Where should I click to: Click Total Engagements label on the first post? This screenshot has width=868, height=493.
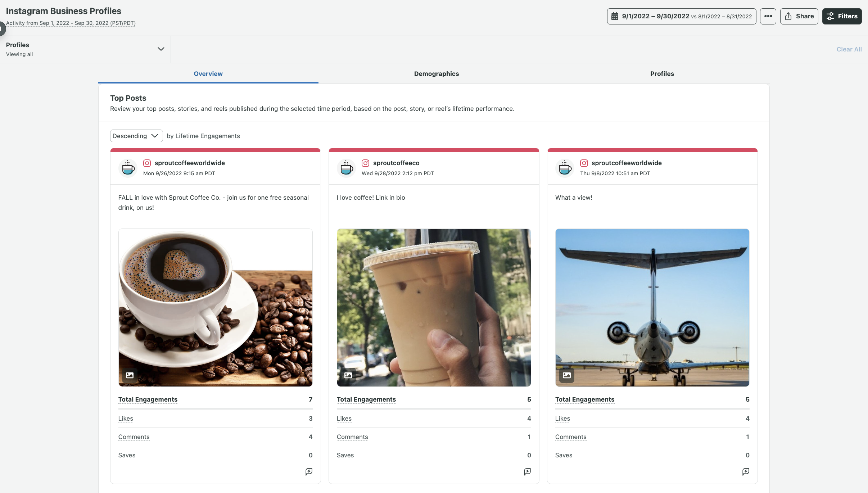click(x=148, y=399)
